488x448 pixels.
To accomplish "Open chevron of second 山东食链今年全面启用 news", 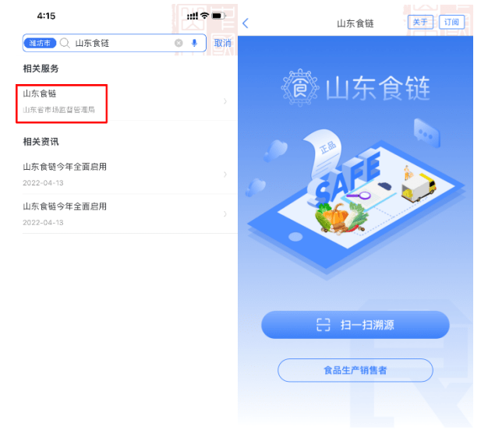I will tap(225, 213).
